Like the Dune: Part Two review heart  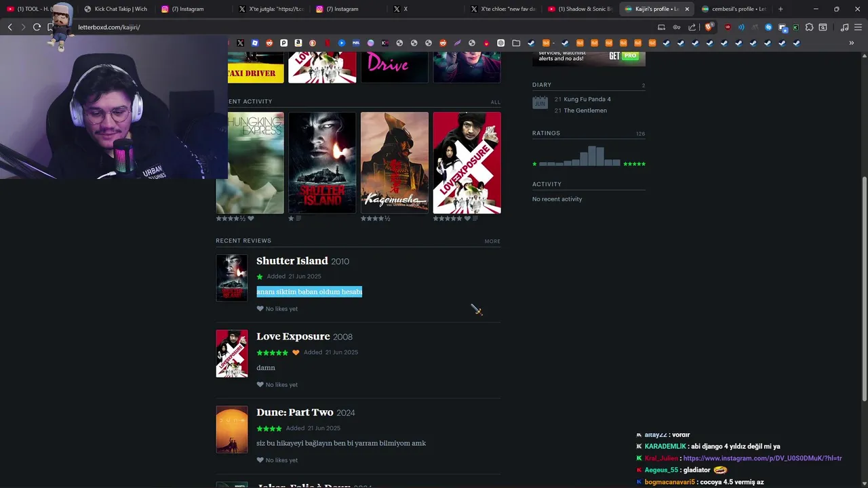(x=260, y=460)
